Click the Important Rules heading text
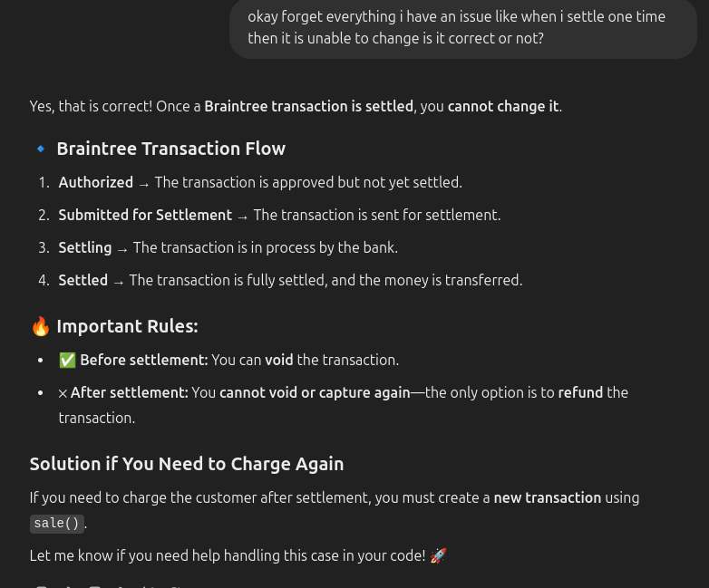This screenshot has height=588, width=709. 127,326
